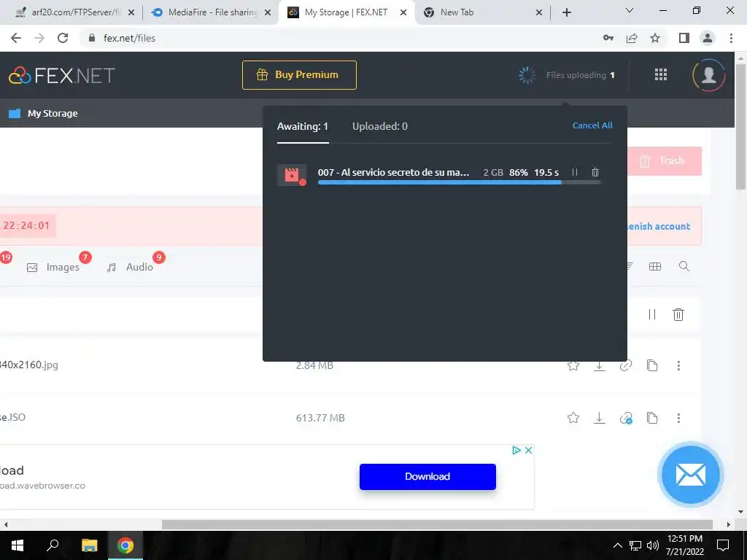Open My Storage folder
The height and width of the screenshot is (560, 747).
point(43,113)
